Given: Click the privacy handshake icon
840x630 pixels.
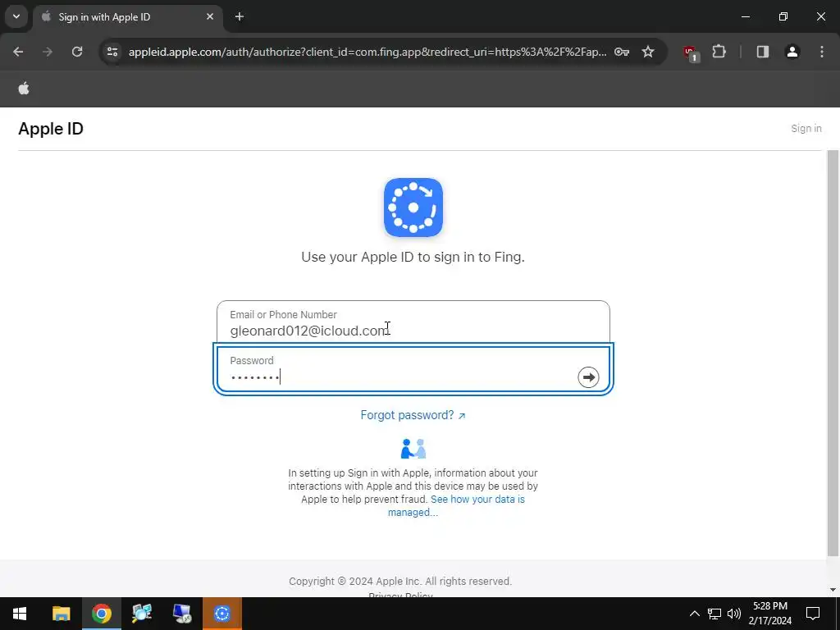Looking at the screenshot, I should (413, 449).
